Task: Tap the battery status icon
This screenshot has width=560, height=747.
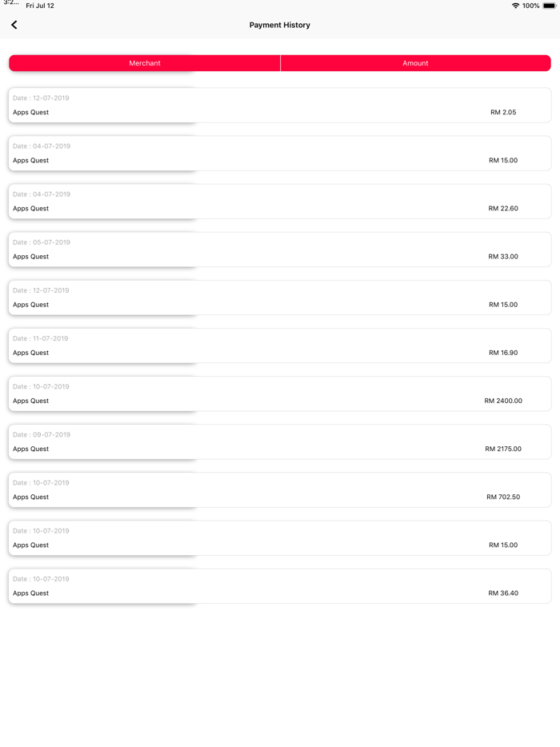Action: pos(549,6)
